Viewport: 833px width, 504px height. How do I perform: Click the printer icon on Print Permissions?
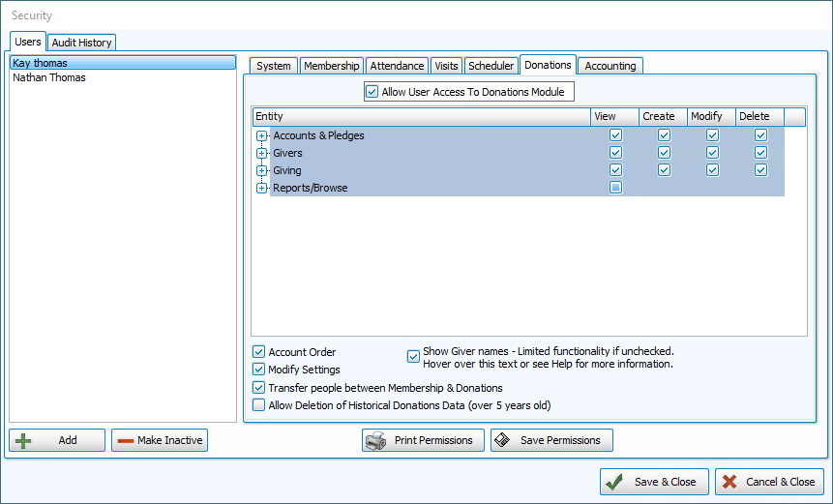coord(376,440)
